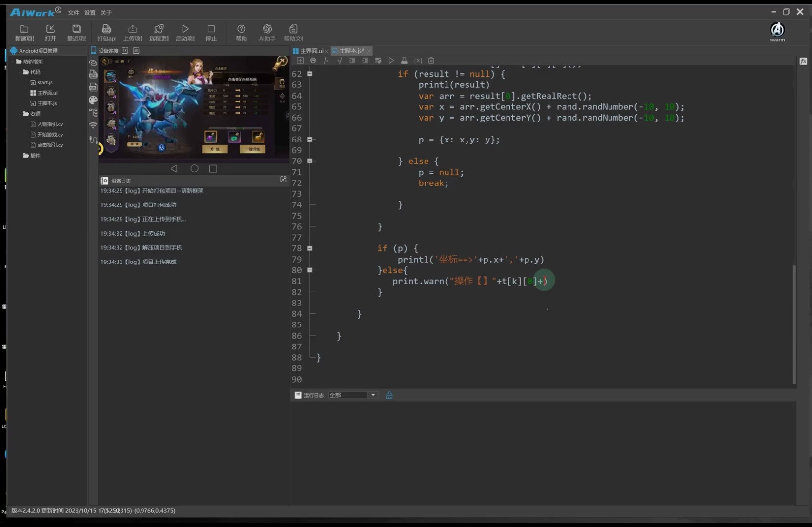The width and height of the screenshot is (812, 527).
Task: Click the APK file icon in the device sidebar
Action: pos(93,74)
